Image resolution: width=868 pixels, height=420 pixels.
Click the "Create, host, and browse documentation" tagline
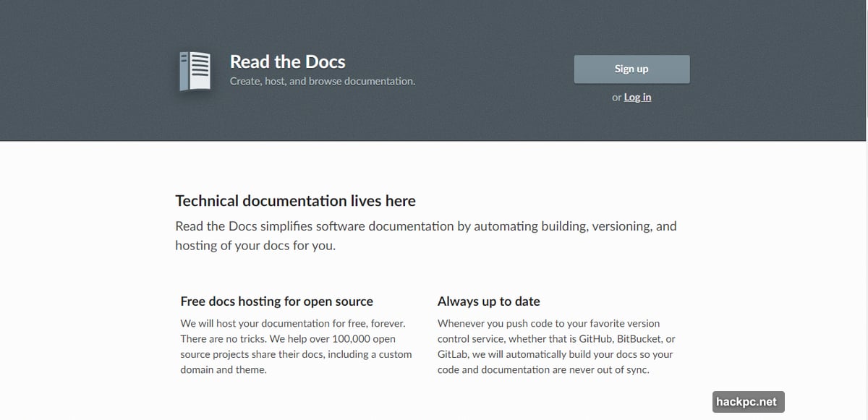[322, 81]
